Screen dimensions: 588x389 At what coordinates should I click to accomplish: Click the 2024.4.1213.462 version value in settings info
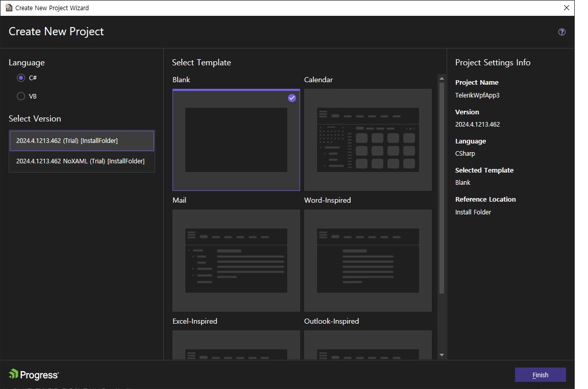tap(477, 124)
